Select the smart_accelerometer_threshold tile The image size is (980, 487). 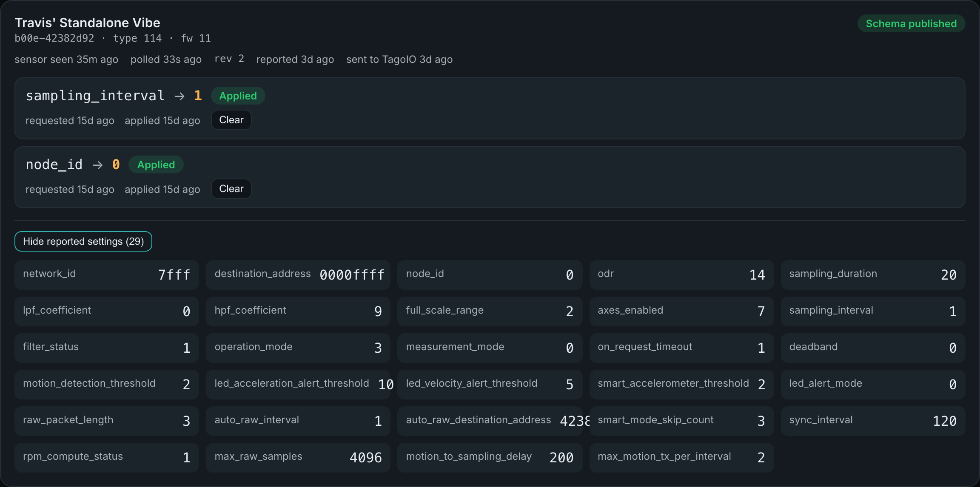pos(681,384)
